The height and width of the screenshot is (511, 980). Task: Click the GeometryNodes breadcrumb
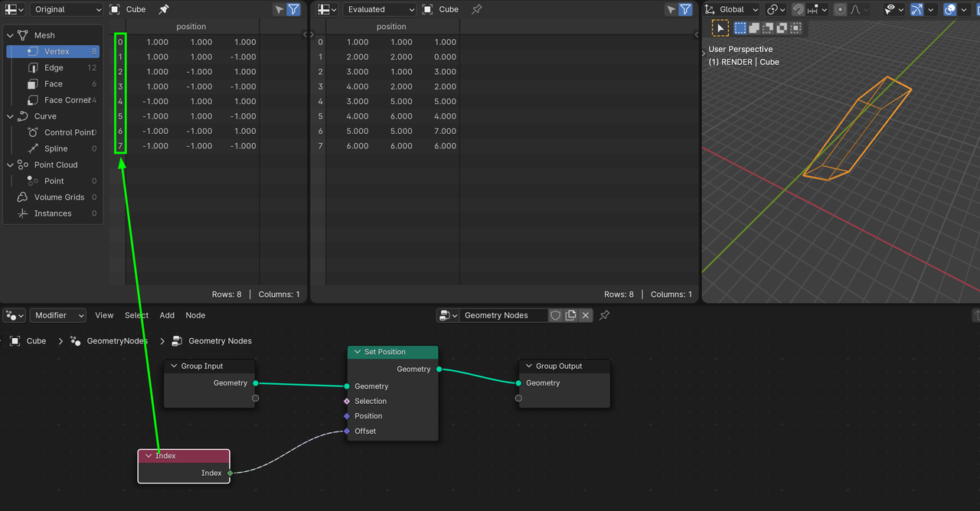coord(116,341)
